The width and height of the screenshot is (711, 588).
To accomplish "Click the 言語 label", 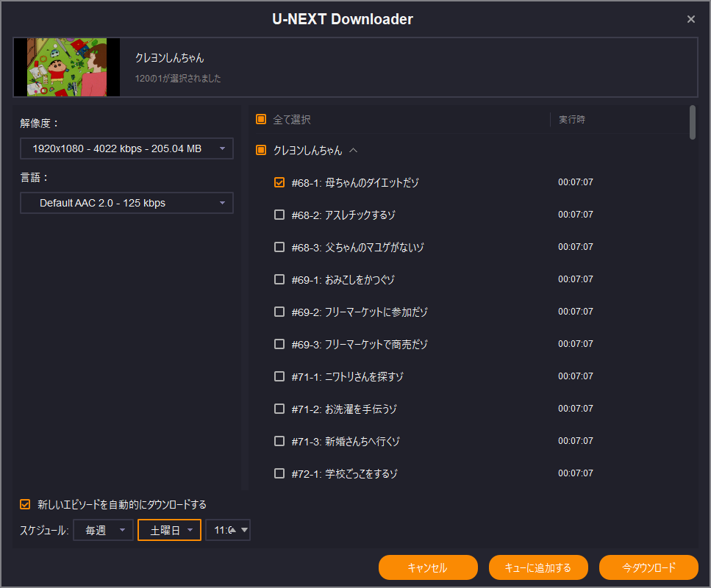I will click(34, 178).
